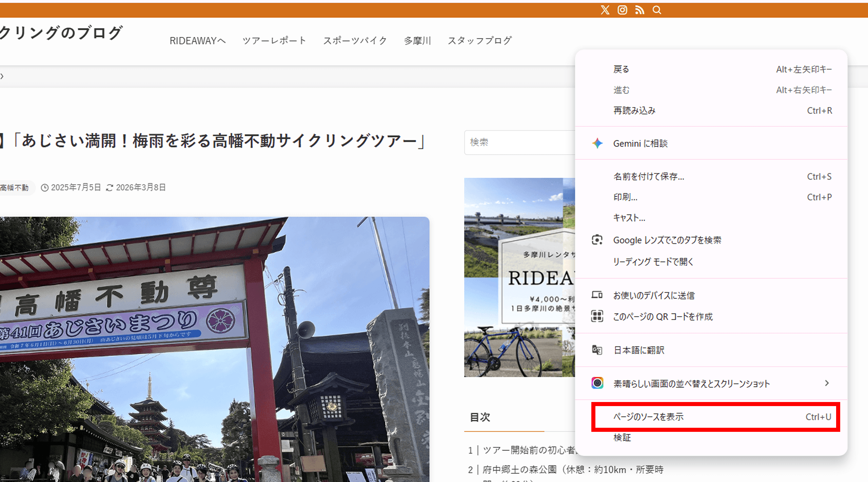
Task: Click the Gemini sparkle icon
Action: pyautogui.click(x=597, y=143)
